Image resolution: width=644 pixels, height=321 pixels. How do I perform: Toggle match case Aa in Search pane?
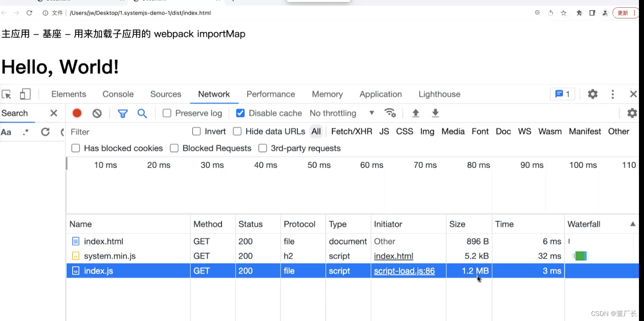click(x=6, y=132)
